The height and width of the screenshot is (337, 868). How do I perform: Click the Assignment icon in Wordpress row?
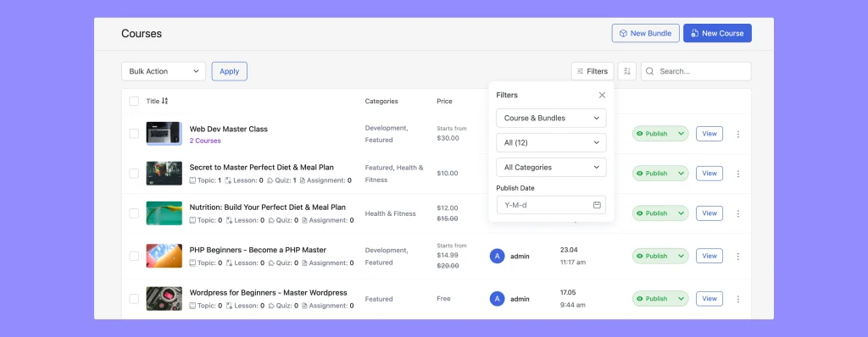304,306
